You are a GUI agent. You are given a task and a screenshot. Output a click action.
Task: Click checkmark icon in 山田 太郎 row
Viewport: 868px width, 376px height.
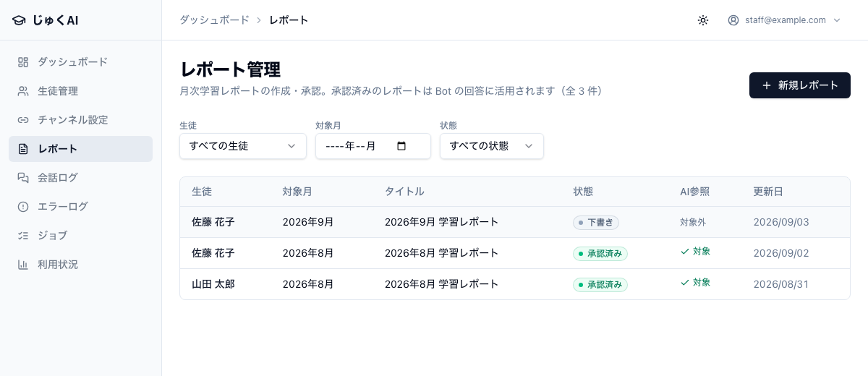(684, 283)
